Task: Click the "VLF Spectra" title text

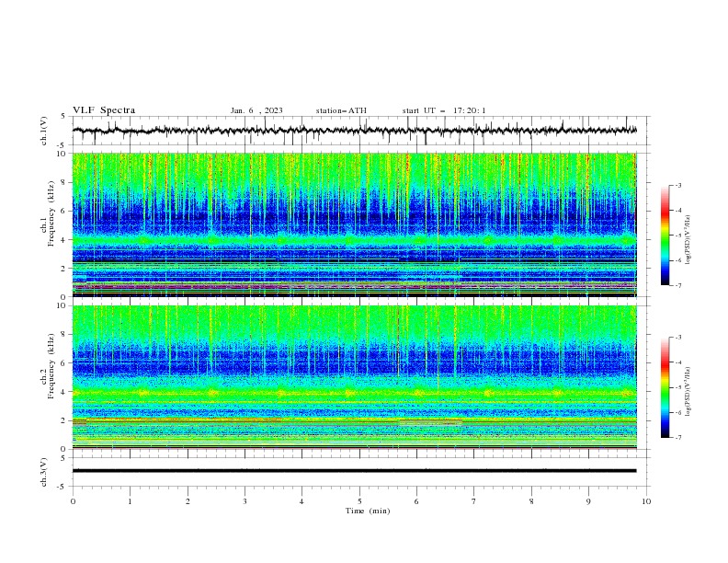Action: [x=104, y=110]
